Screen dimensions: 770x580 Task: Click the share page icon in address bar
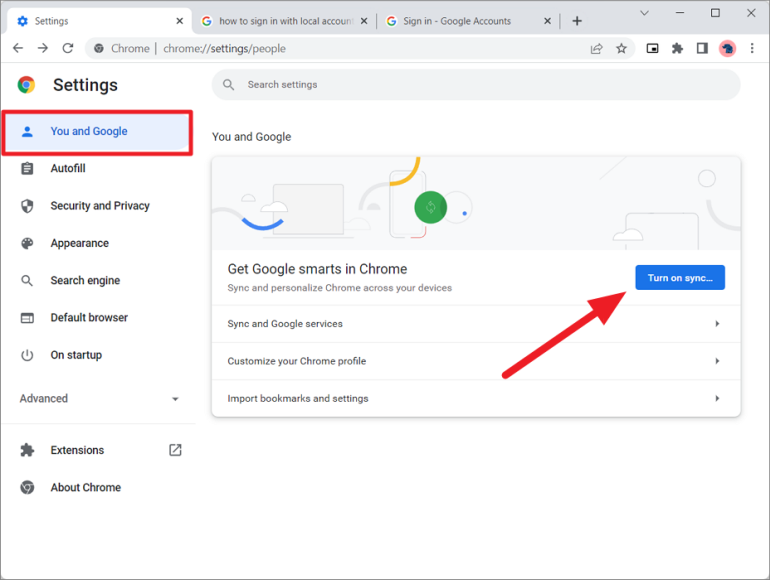pos(597,48)
